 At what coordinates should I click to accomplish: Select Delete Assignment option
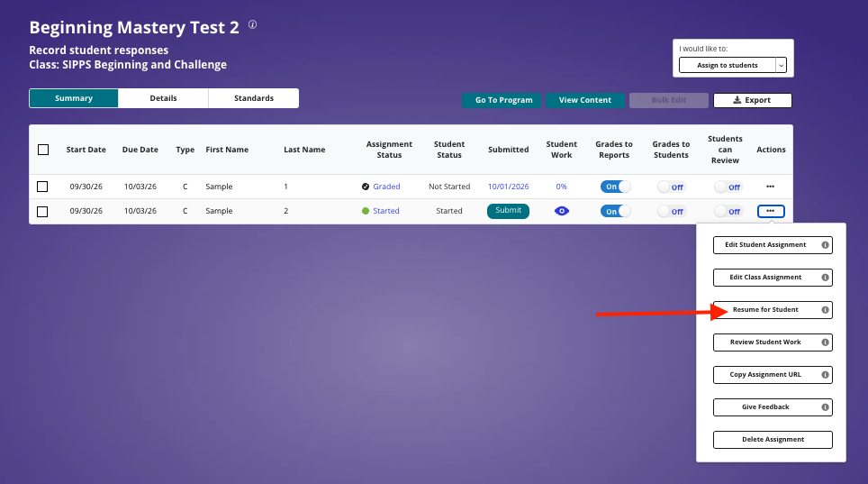click(773, 440)
